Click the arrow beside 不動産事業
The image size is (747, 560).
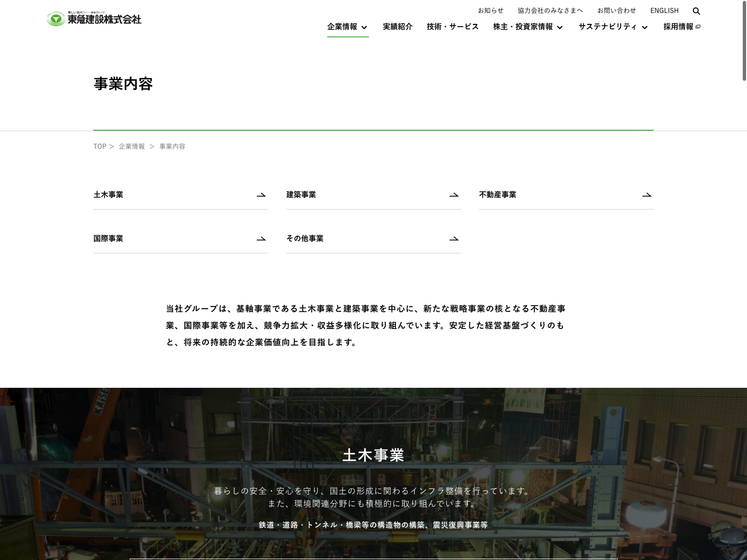(x=647, y=195)
